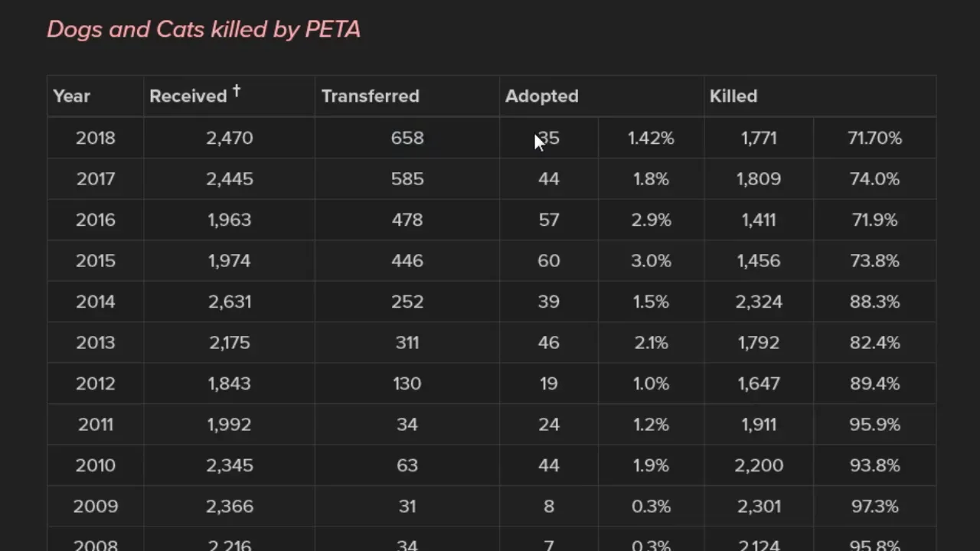Select the 2,631 received cell for 2014

tap(230, 302)
